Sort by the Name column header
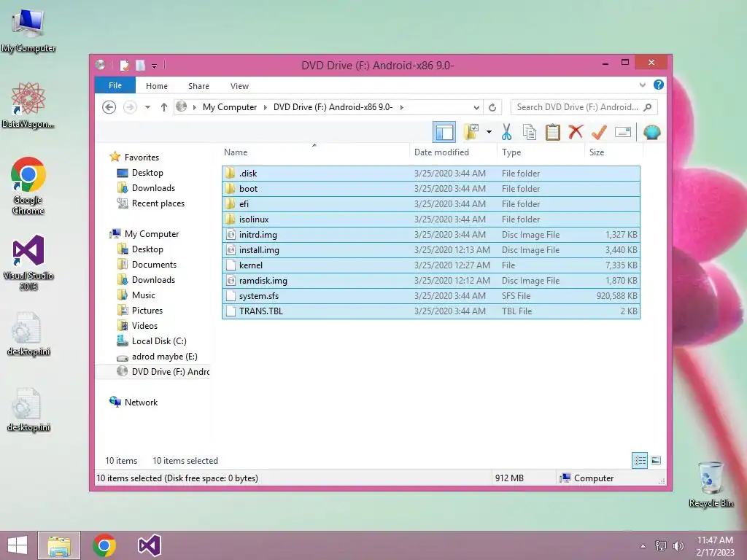 point(315,152)
